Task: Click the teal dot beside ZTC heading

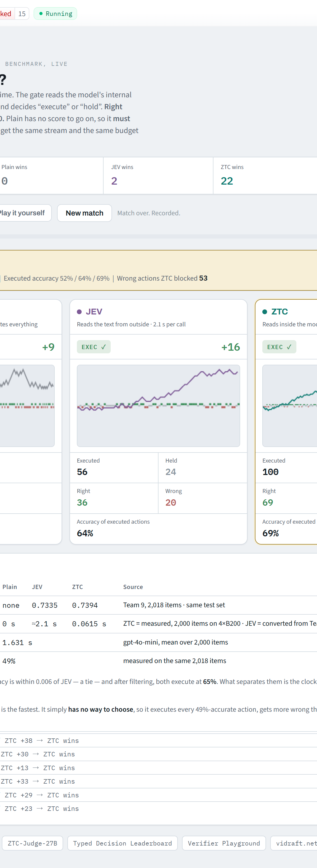Action: coord(265,312)
